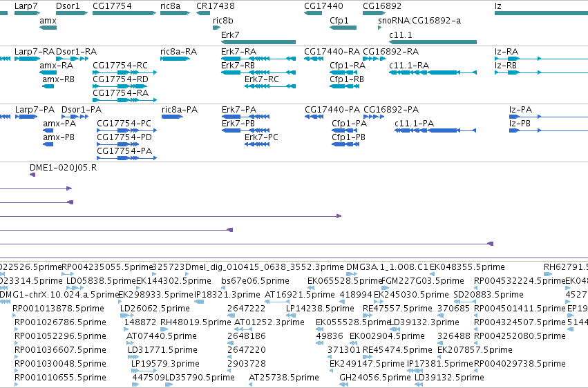The width and height of the screenshot is (588, 388).
Task: Click the bs67e06.5prime EST label
Action: click(255, 281)
